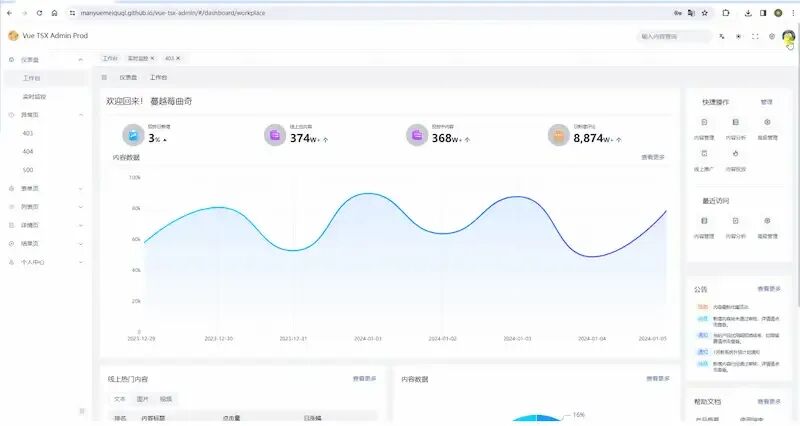Open the user avatar menu
This screenshot has width=800, height=426.
(788, 36)
